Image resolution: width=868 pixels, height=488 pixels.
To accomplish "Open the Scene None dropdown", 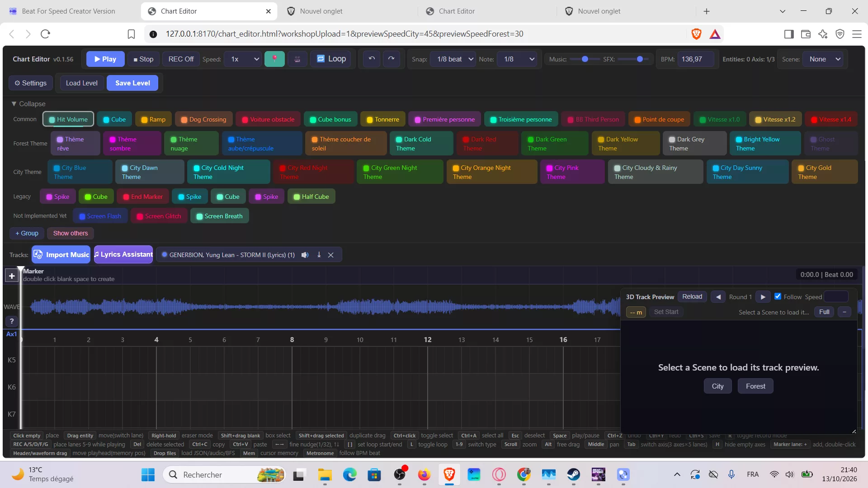I will (823, 59).
